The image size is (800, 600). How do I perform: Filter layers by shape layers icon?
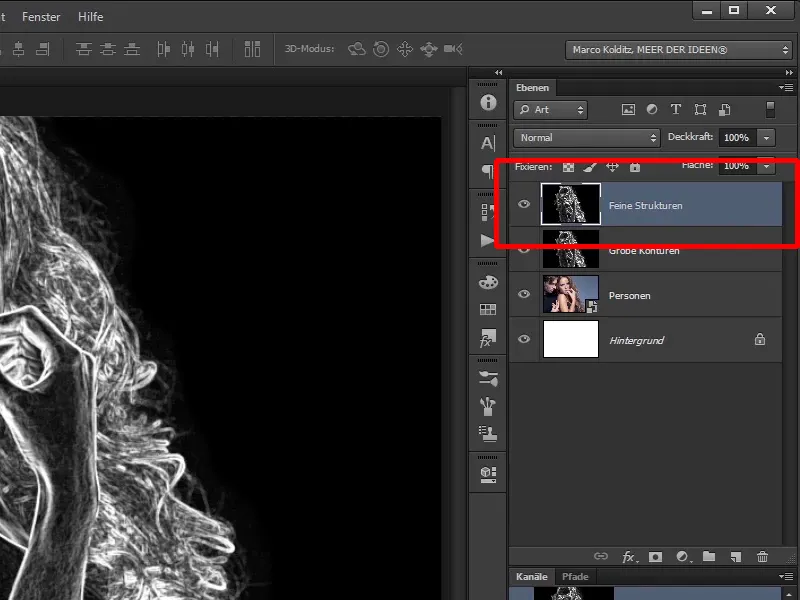(700, 109)
